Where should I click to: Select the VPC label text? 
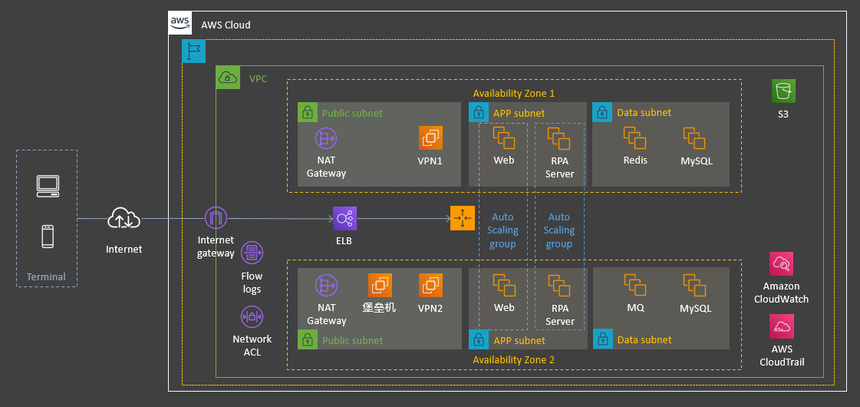click(258, 78)
